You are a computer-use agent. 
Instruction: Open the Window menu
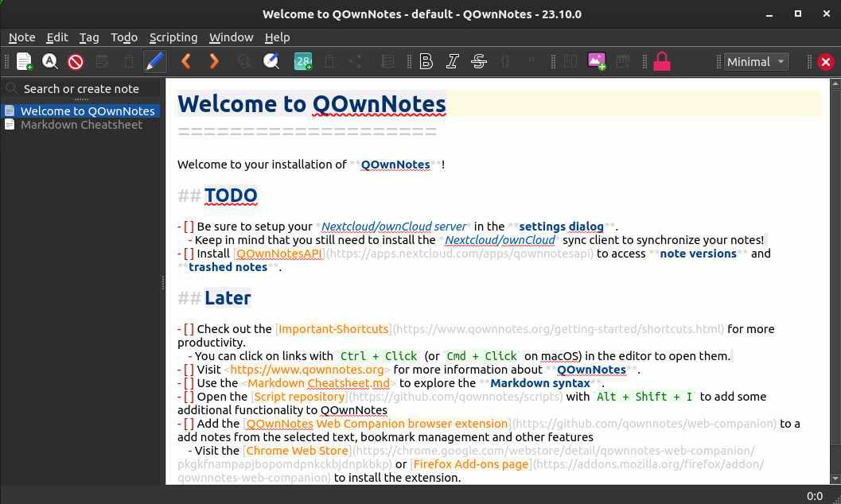(x=232, y=37)
